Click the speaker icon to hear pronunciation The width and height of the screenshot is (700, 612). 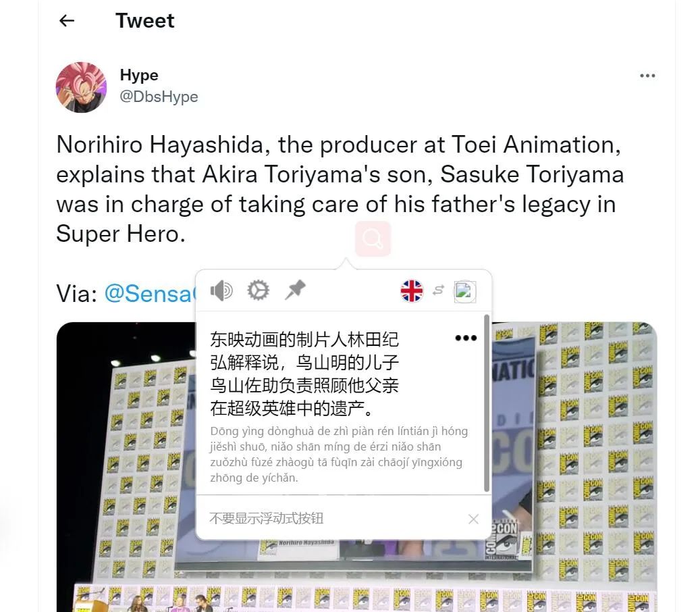[x=221, y=290]
